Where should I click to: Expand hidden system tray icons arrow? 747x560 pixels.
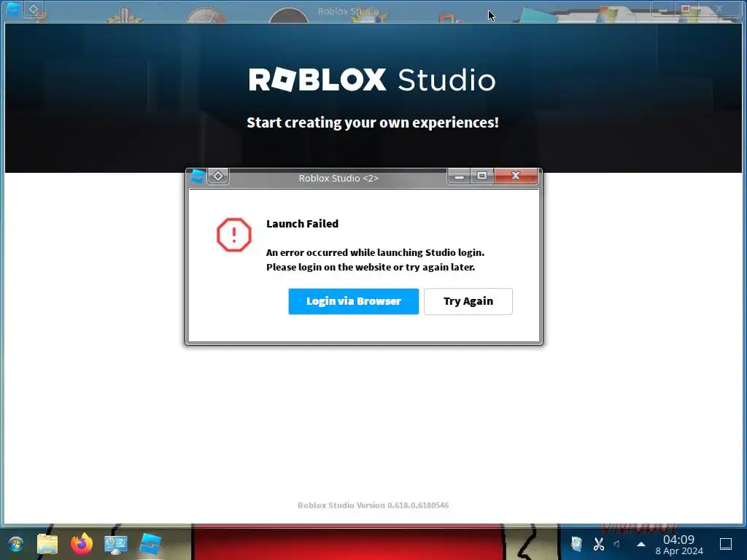click(641, 543)
